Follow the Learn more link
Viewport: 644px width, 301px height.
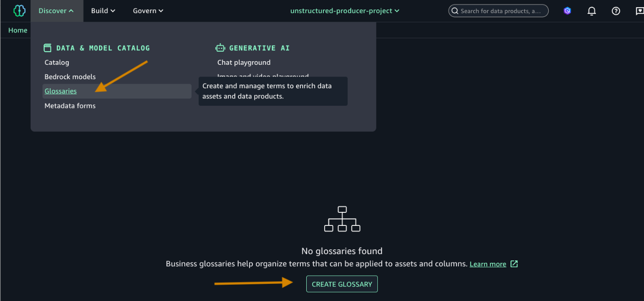(488, 264)
